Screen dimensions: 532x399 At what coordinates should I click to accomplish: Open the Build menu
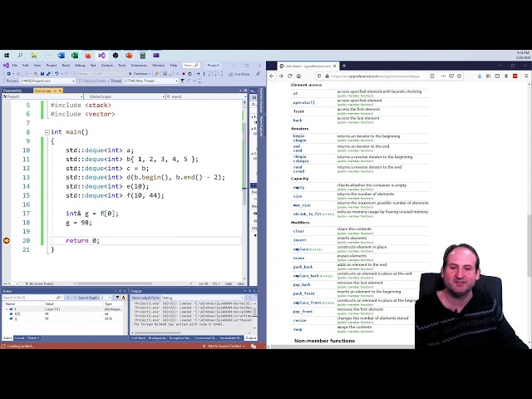[66, 65]
